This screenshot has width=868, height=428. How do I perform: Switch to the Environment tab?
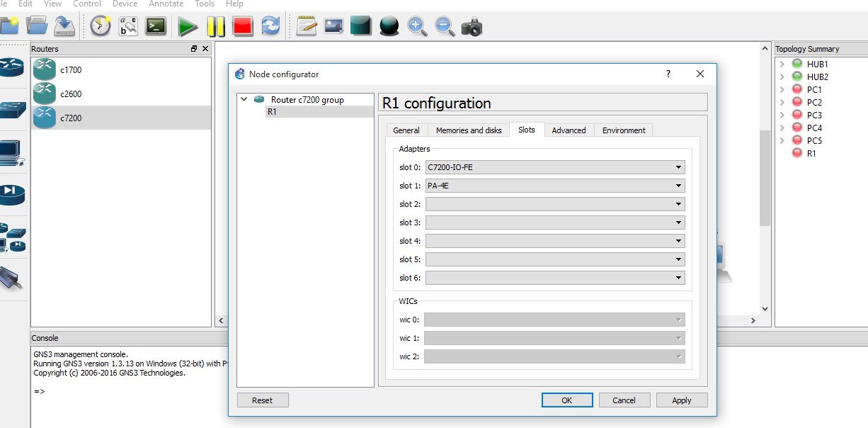pos(624,130)
